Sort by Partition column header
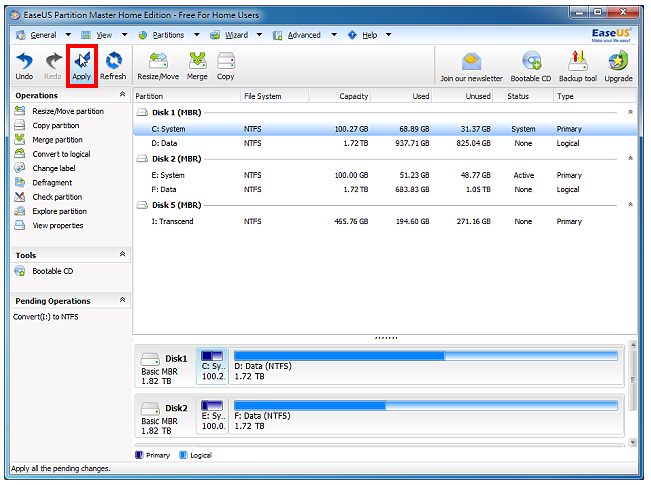 coord(187,96)
